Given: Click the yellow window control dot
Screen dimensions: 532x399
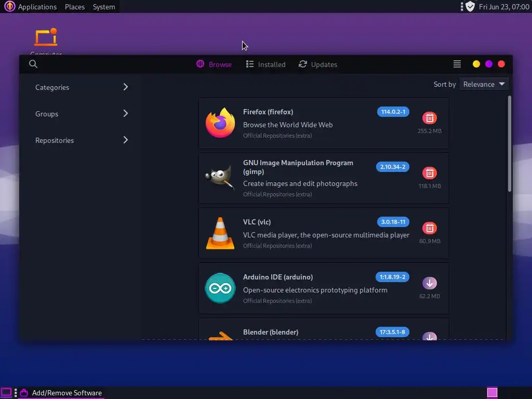Looking at the screenshot, I should point(476,64).
